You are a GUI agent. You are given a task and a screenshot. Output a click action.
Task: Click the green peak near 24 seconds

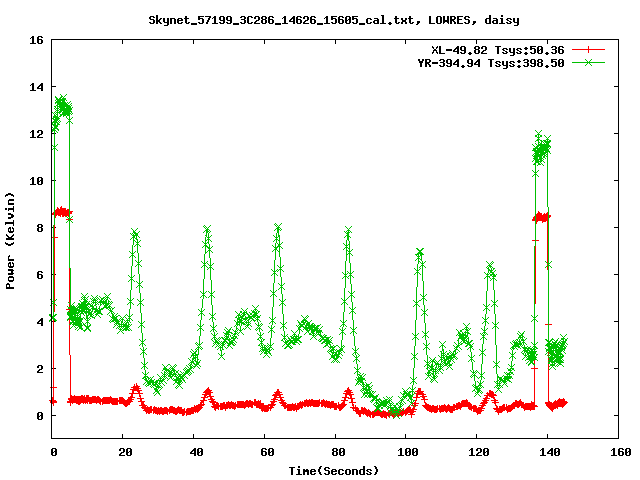(135, 234)
